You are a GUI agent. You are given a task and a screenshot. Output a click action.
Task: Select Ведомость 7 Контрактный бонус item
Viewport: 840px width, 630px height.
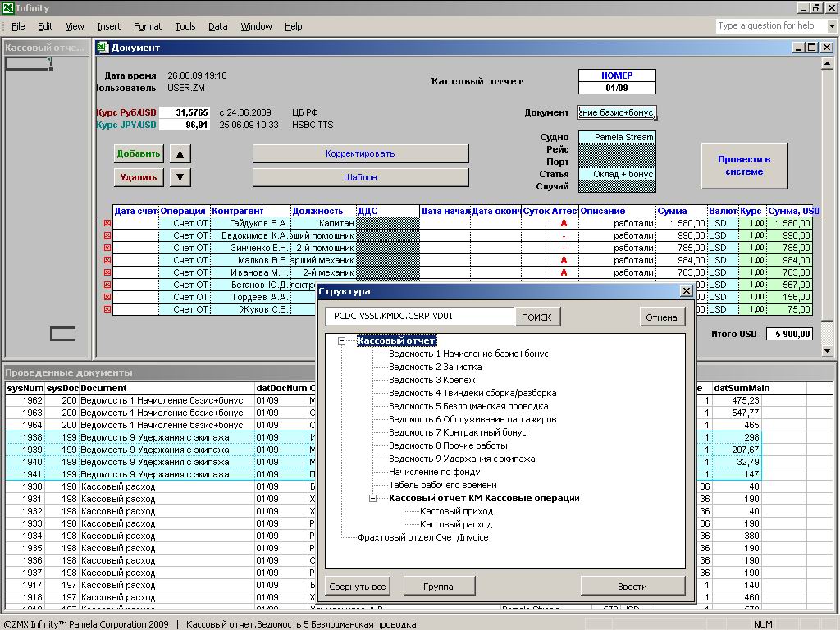pos(458,432)
